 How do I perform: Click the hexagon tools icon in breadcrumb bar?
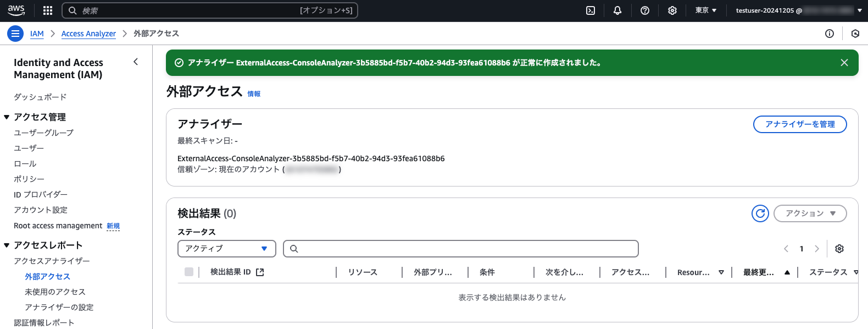click(x=855, y=34)
